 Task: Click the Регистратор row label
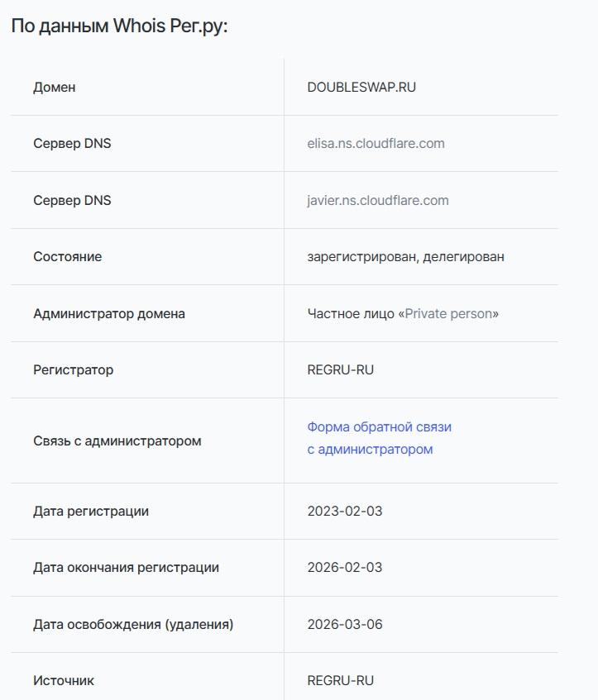[74, 370]
